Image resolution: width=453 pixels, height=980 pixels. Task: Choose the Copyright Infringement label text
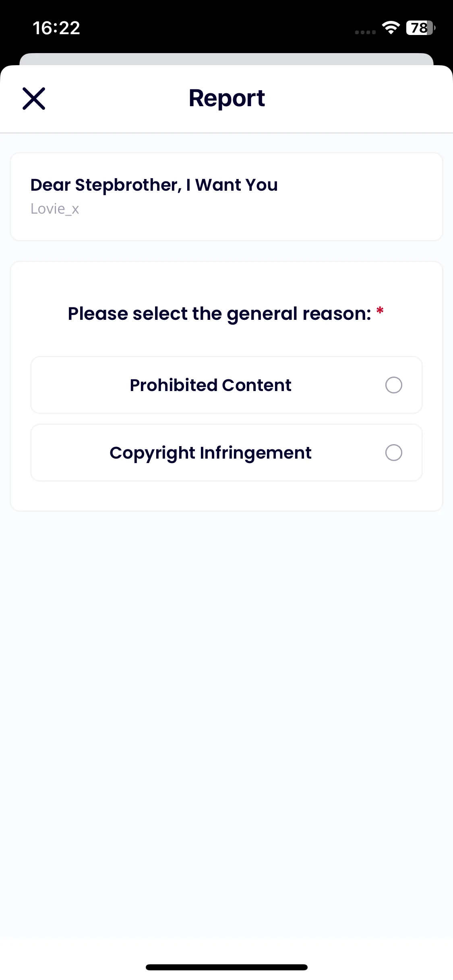(211, 453)
